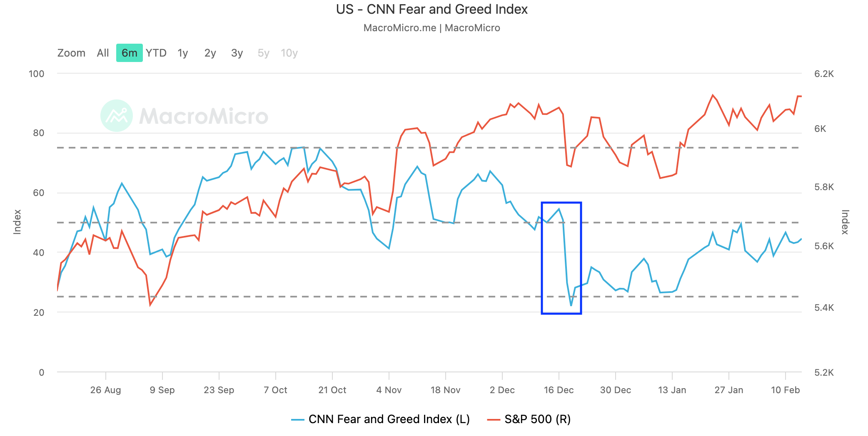Toggle the S&P 500 (R) legend label
This screenshot has width=868, height=436.
pos(537,419)
